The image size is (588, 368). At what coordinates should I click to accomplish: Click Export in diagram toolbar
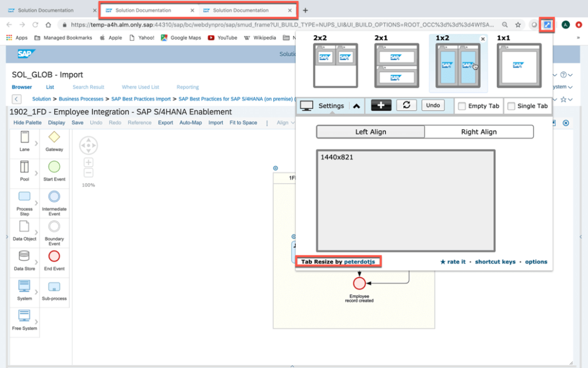coord(165,123)
